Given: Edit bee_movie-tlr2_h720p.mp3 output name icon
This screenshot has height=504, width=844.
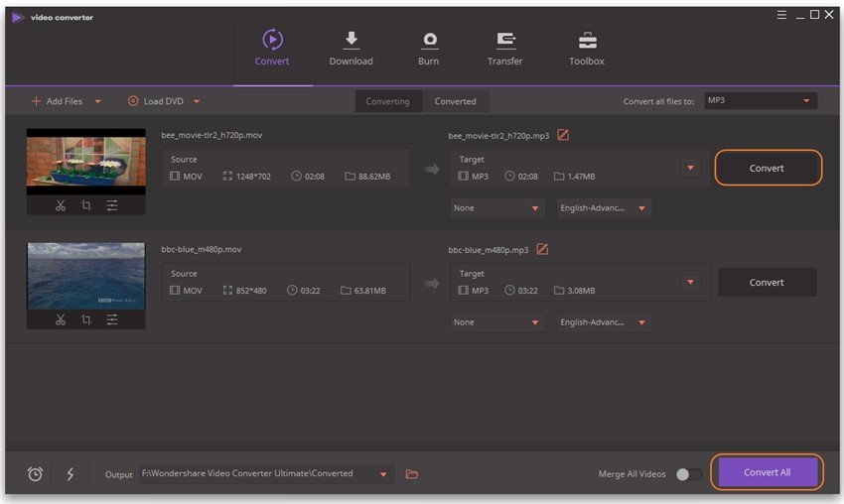Looking at the screenshot, I should [563, 135].
